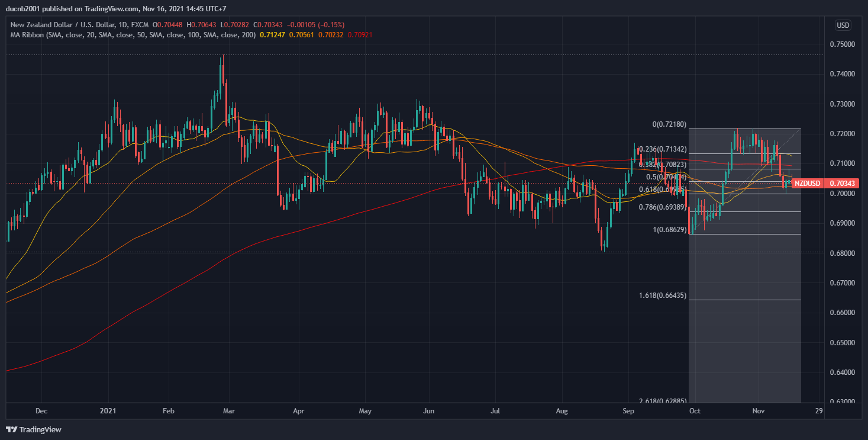Click the Apr label on time axis
The image size is (868, 440).
298,410
